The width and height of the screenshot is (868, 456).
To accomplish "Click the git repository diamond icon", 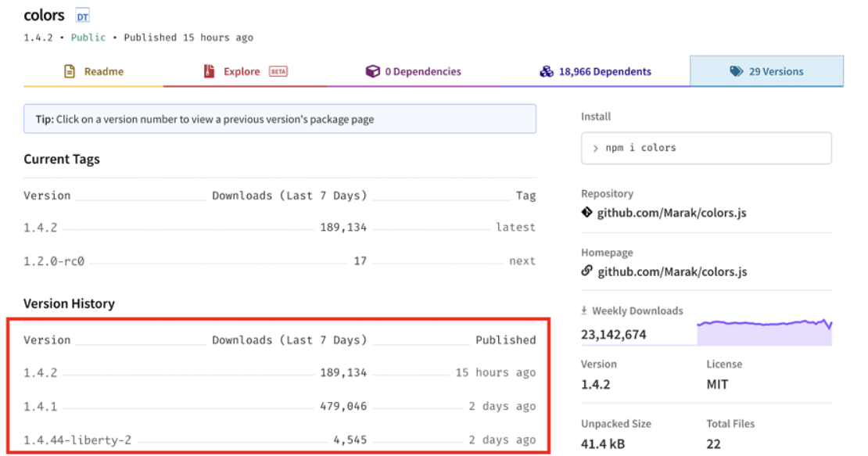I will point(586,213).
